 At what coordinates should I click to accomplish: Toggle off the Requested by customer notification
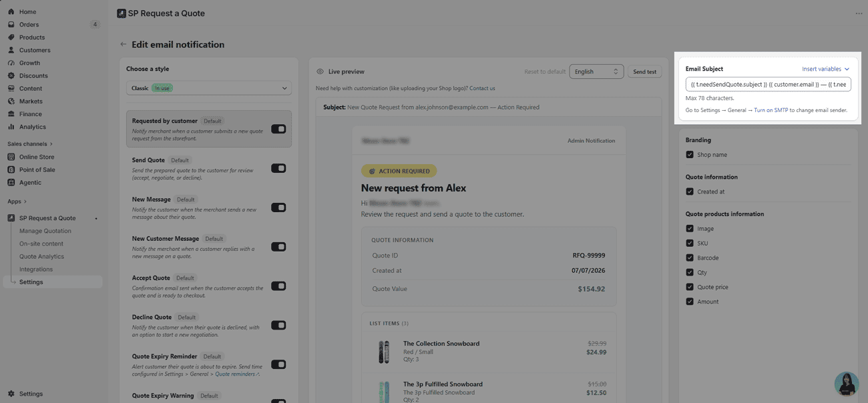278,129
